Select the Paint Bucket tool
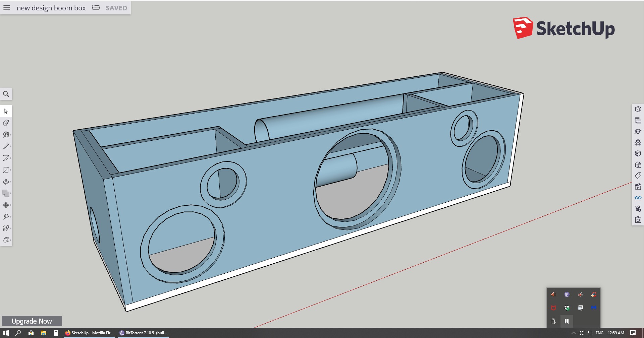 (x=6, y=135)
